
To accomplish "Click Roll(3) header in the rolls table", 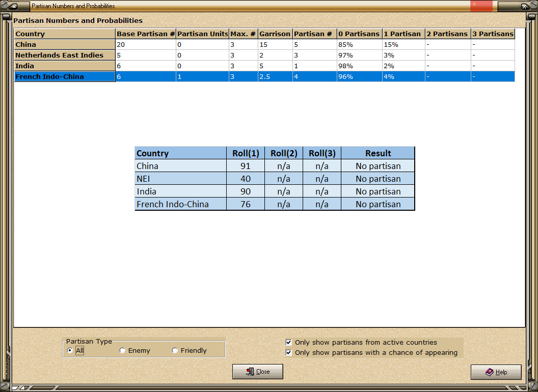I will coord(322,153).
